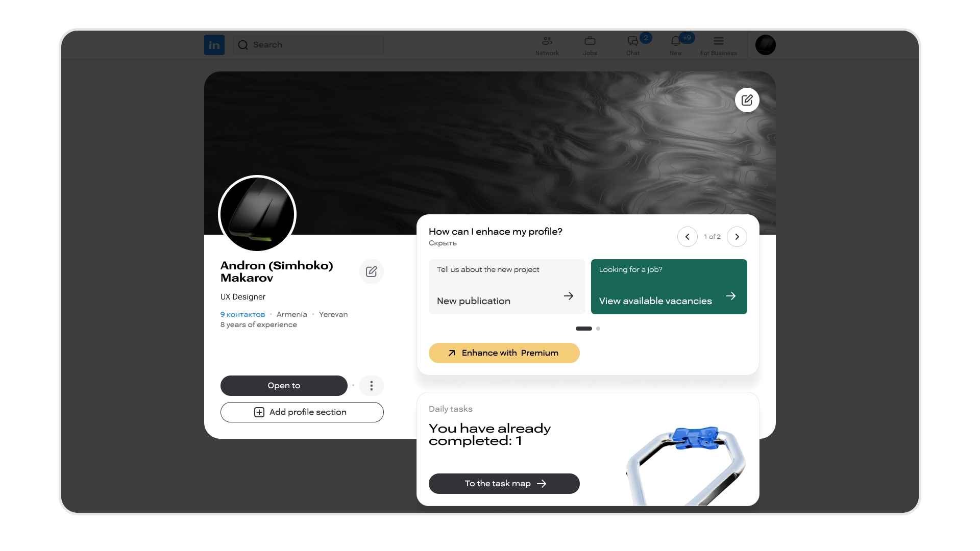
Task: Click the Open to button
Action: click(284, 386)
